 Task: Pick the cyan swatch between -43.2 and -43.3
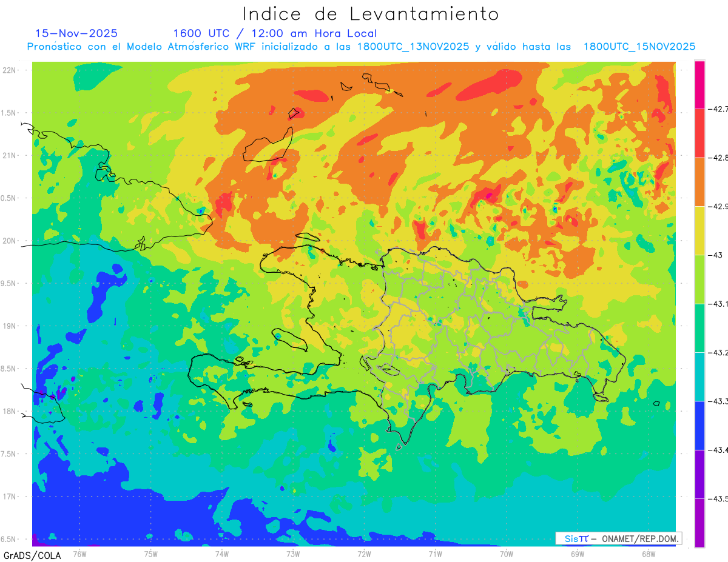[699, 376]
